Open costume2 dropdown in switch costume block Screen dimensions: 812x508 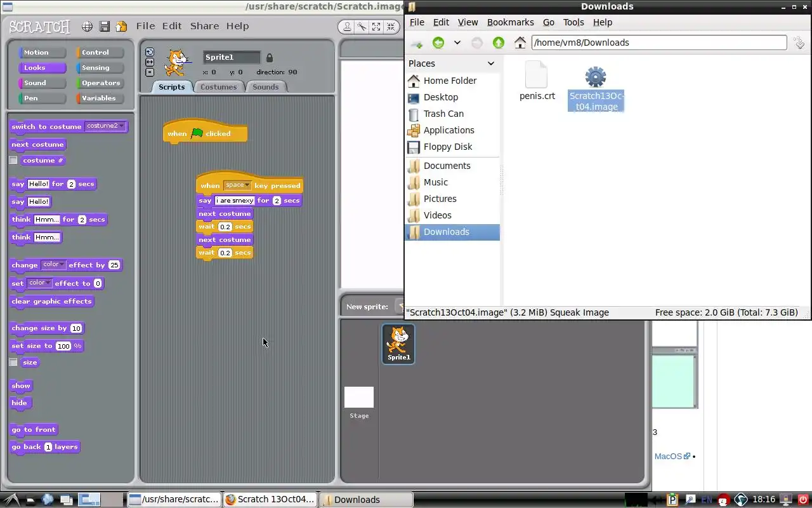105,126
